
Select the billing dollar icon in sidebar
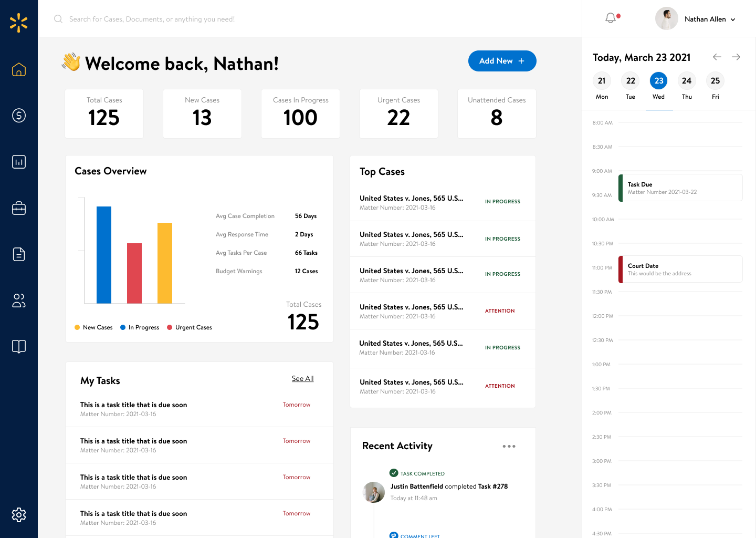(19, 116)
